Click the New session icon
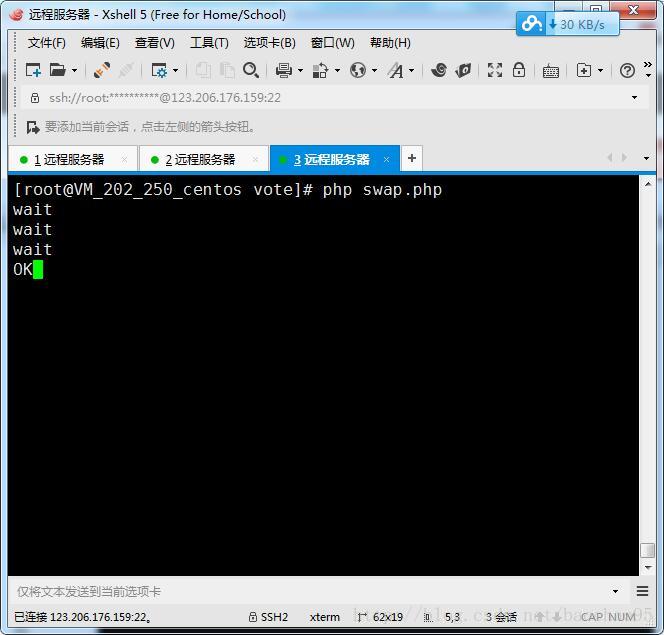Screen dimensions: 664x635 pyautogui.click(x=33, y=70)
